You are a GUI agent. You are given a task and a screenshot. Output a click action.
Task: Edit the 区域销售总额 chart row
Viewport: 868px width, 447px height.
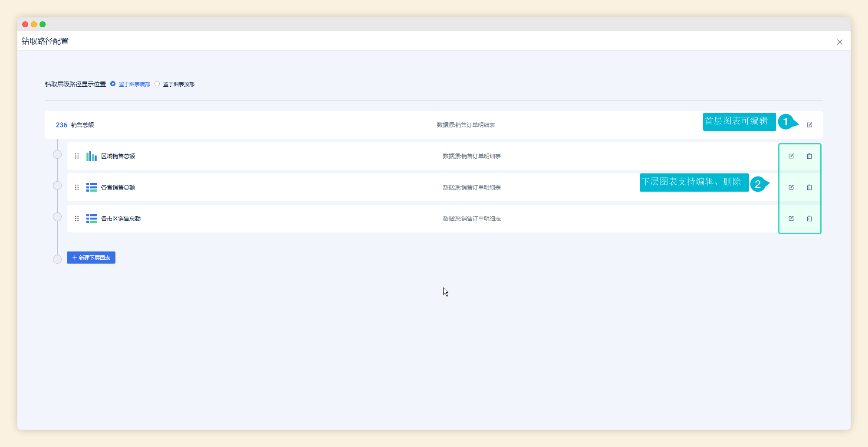pos(791,156)
